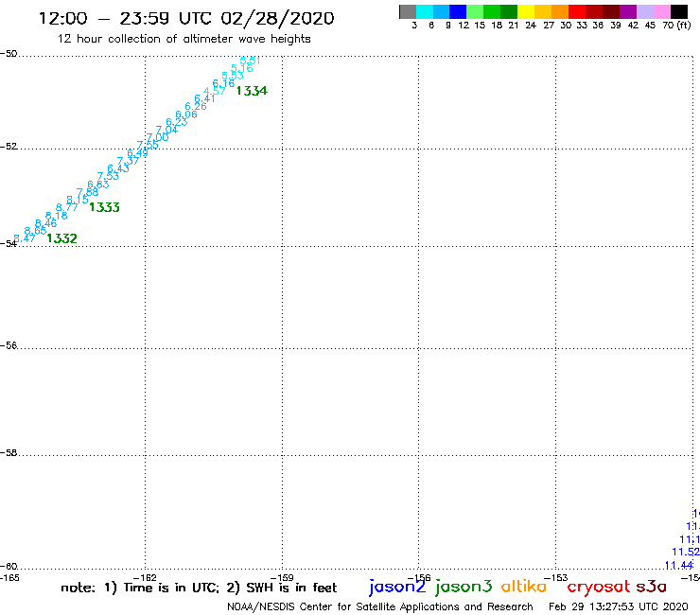Click the wave height value 5.51
This screenshot has height=615, width=700.
click(x=250, y=61)
